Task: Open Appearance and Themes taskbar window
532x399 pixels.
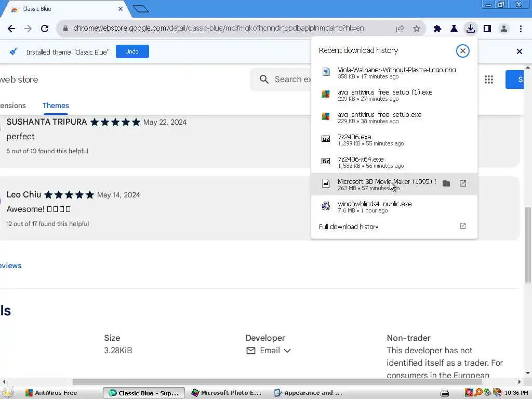Action: [x=310, y=393]
